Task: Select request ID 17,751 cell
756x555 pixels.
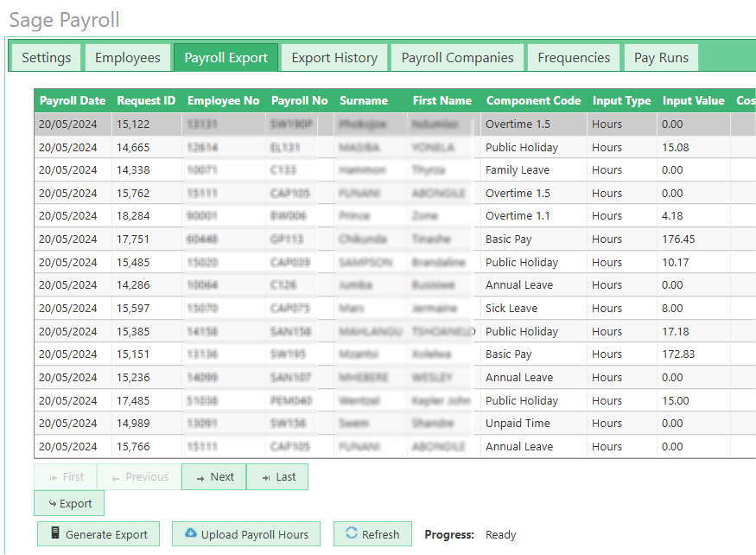Action: click(147, 239)
